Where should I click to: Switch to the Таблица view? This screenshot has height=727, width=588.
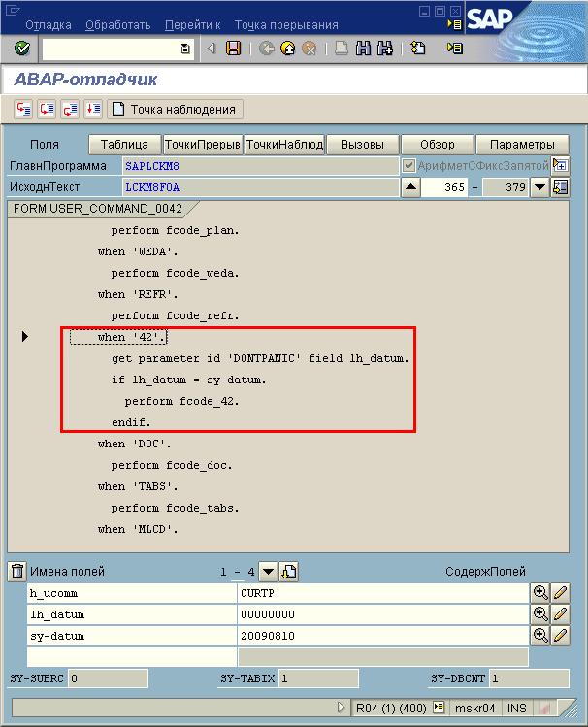(x=124, y=145)
